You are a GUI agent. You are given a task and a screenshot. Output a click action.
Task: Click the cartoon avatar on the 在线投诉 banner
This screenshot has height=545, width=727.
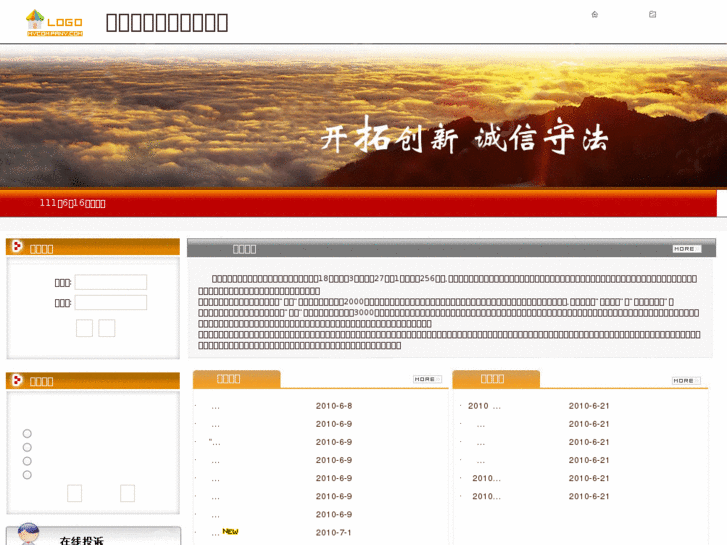(28, 534)
